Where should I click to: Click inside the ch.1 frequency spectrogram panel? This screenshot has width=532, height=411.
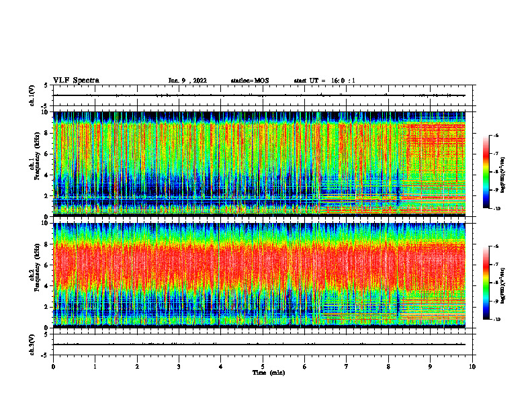pyautogui.click(x=259, y=164)
